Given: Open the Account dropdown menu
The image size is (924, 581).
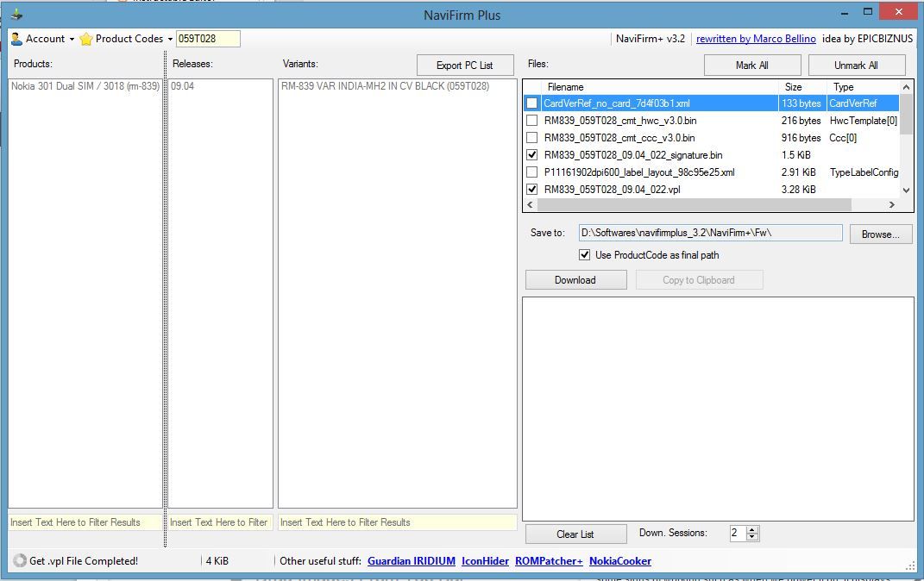Looking at the screenshot, I should 43,39.
